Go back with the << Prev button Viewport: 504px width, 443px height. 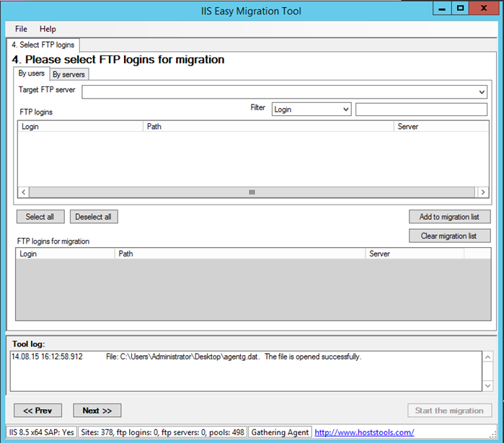click(37, 411)
